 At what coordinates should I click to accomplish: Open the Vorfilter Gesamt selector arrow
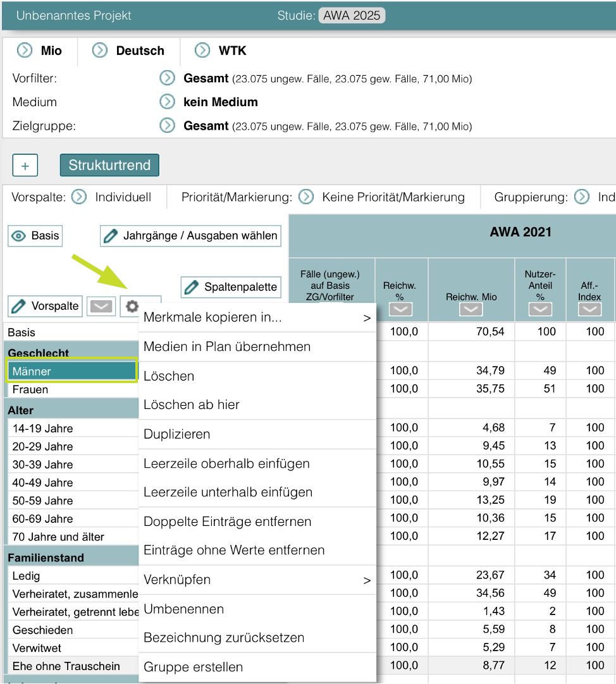pos(167,78)
